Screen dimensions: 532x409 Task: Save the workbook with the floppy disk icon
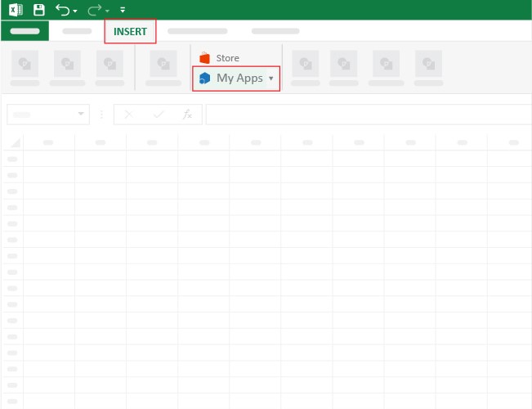tap(39, 10)
